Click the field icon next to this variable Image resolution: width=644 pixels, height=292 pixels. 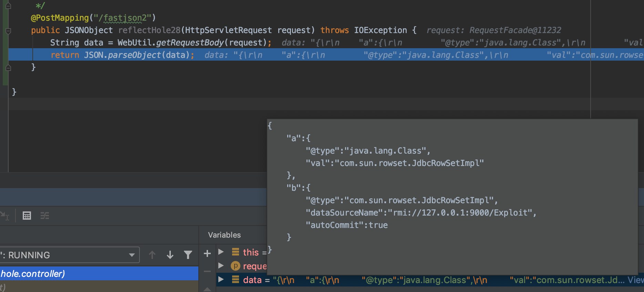pyautogui.click(x=236, y=252)
